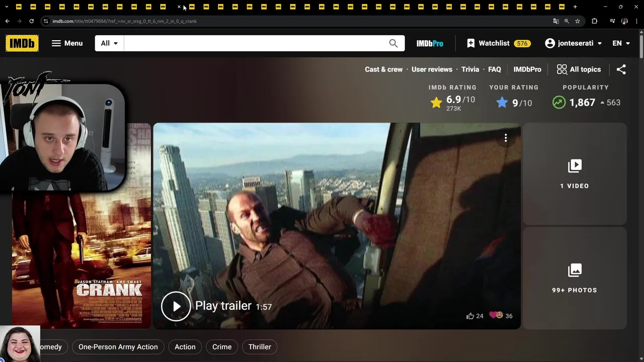
Task: Select Action genre chip
Action: tap(185, 347)
